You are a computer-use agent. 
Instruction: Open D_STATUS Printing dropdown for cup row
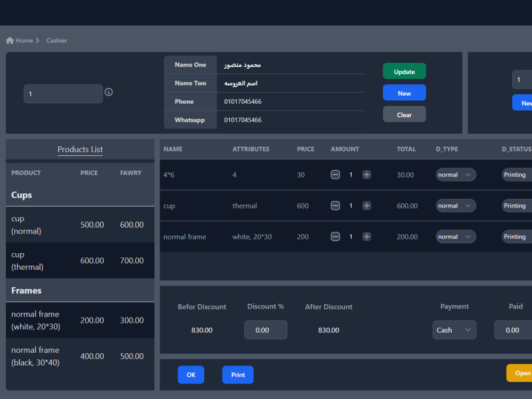[517, 205]
